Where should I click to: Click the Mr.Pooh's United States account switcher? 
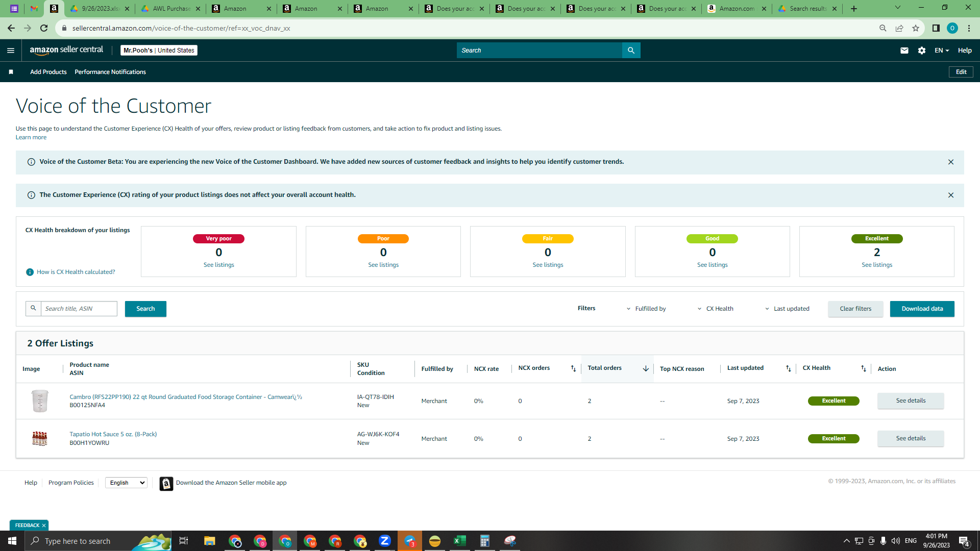[x=159, y=51]
